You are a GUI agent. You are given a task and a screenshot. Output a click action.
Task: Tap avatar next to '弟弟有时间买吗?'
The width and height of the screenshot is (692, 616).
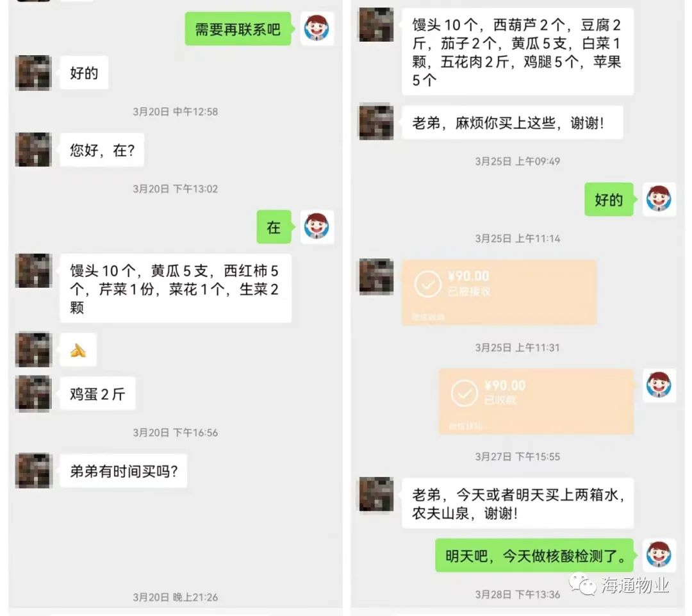click(33, 470)
